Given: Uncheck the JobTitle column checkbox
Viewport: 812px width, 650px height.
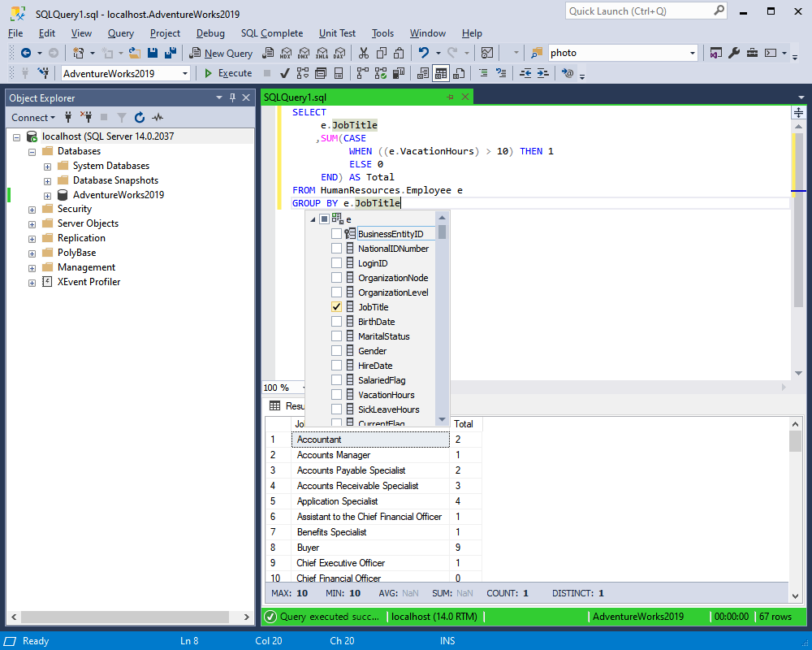Looking at the screenshot, I should 336,306.
